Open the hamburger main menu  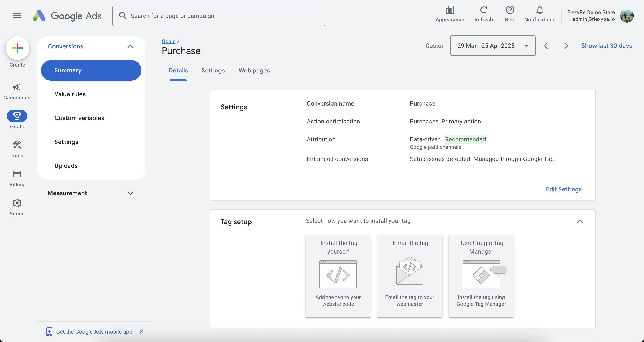click(x=17, y=16)
